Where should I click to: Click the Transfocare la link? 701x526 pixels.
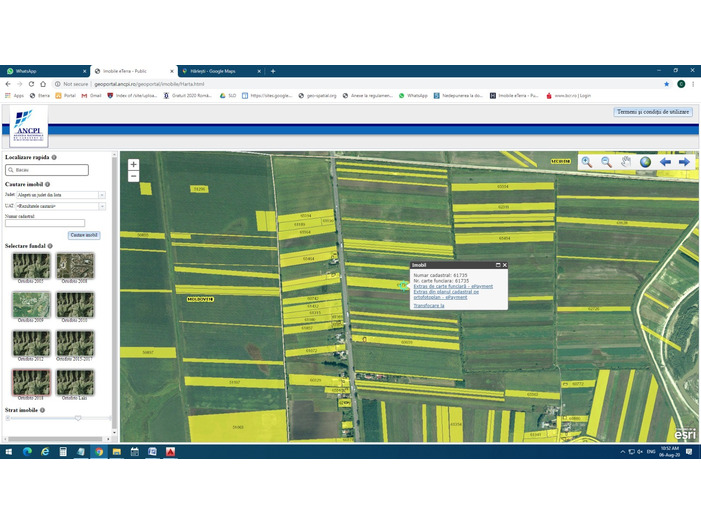[x=428, y=305]
